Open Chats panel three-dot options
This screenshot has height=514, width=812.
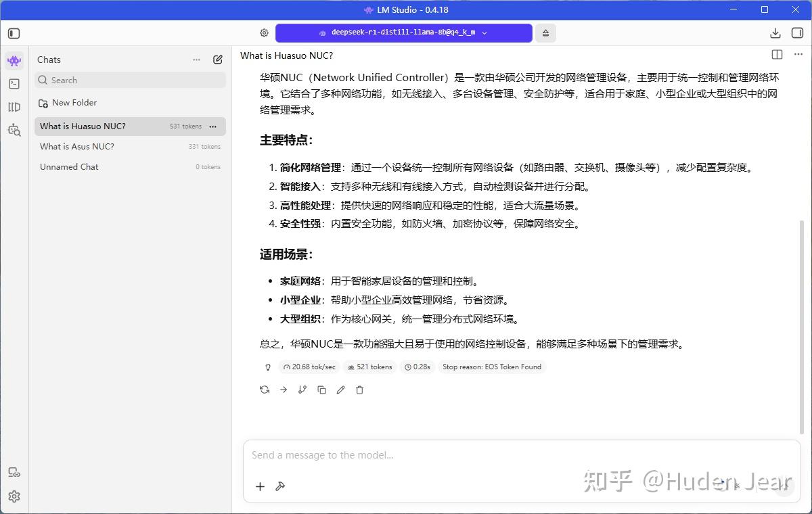[196, 60]
